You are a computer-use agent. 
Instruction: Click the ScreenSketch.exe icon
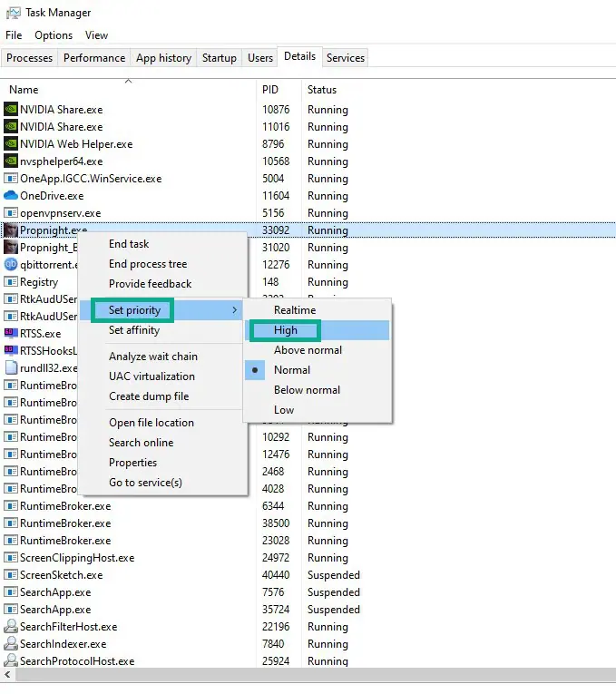(11, 574)
